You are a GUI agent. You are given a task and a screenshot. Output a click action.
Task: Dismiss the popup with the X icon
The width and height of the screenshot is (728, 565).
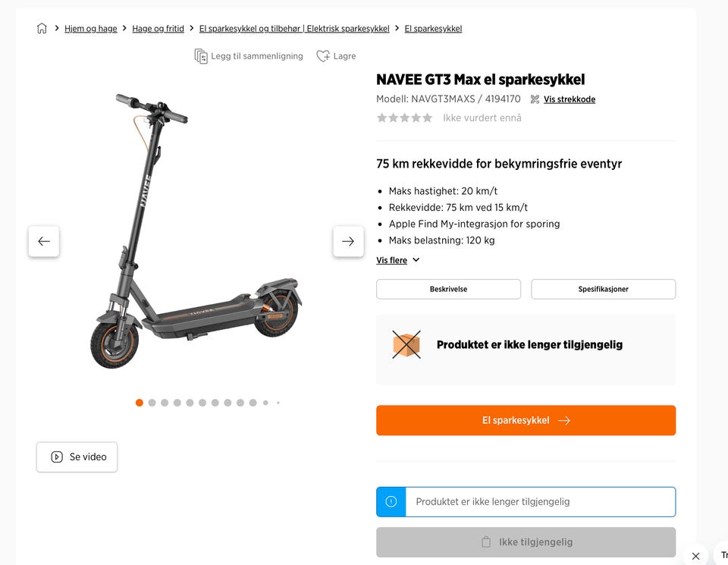695,556
